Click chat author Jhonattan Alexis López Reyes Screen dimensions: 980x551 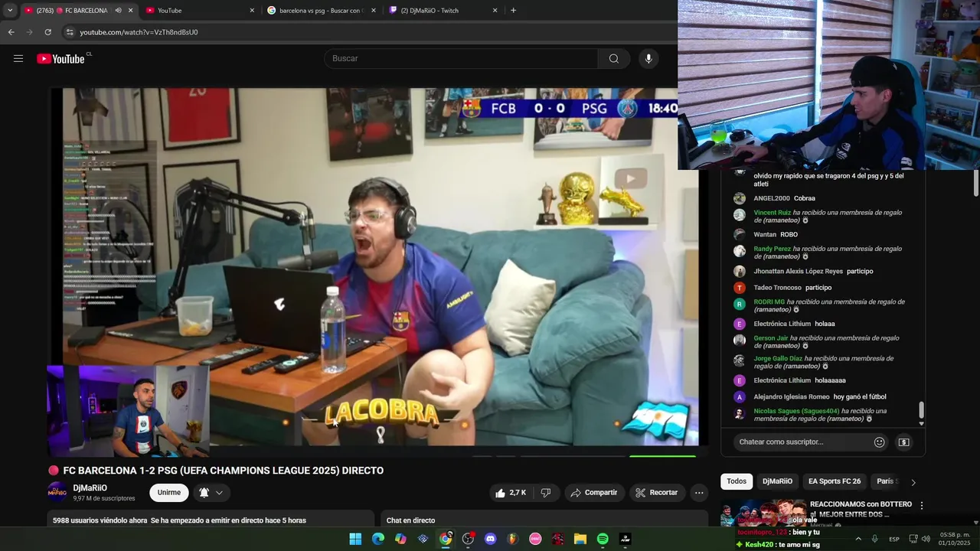point(798,271)
